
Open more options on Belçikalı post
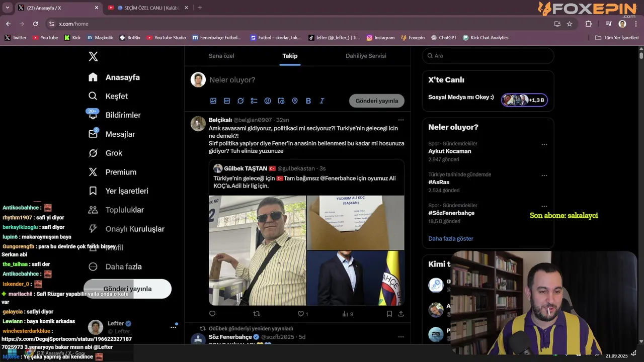click(401, 120)
